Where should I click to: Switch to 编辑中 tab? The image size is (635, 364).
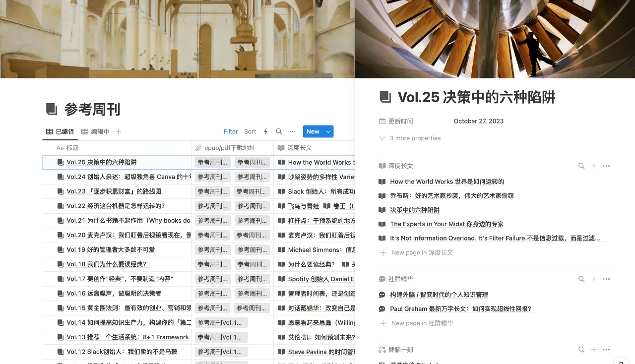tap(95, 131)
